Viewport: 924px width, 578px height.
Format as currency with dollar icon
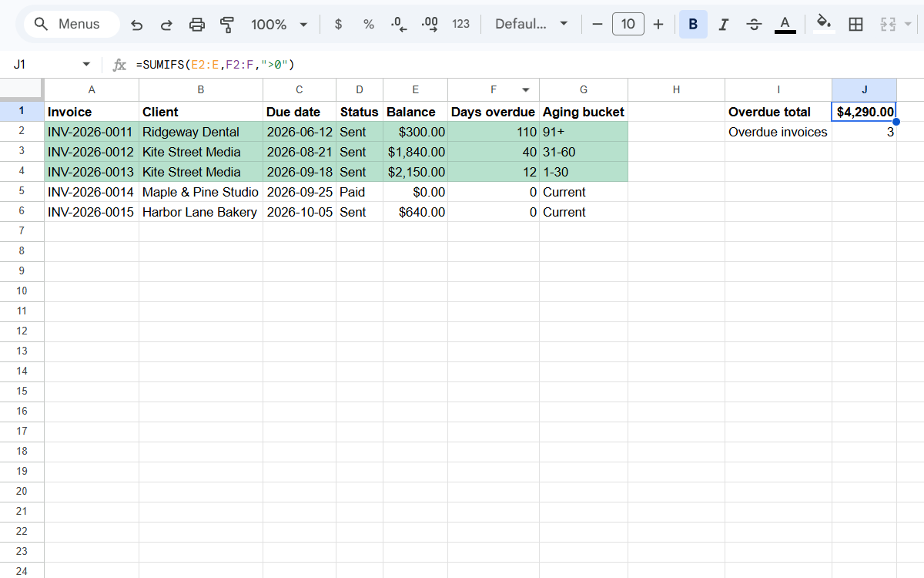pos(338,25)
